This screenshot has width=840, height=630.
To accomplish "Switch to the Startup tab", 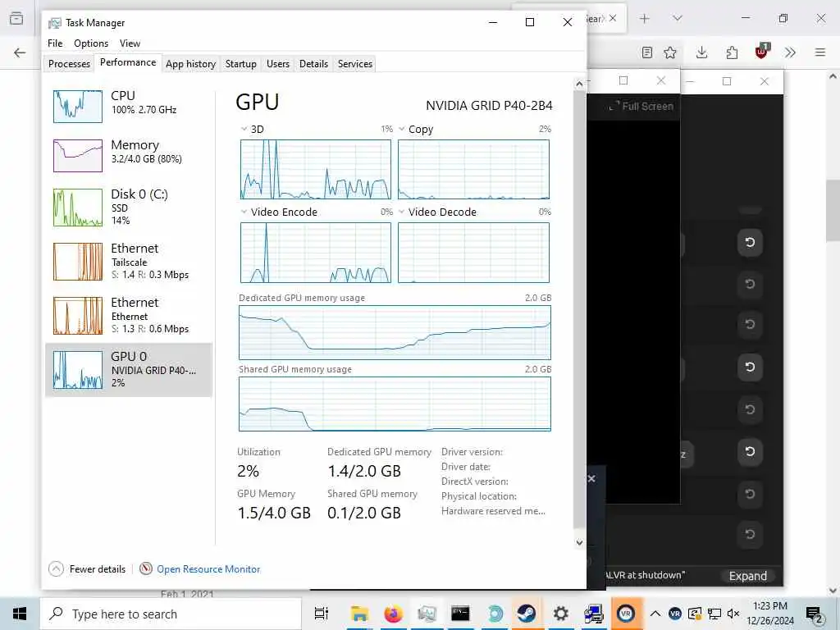I will tap(240, 64).
